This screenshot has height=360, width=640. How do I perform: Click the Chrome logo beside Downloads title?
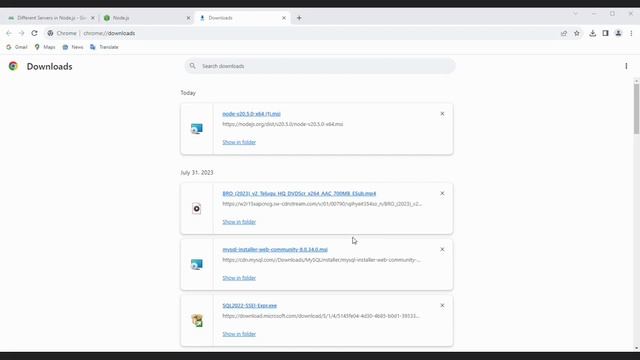tap(13, 66)
